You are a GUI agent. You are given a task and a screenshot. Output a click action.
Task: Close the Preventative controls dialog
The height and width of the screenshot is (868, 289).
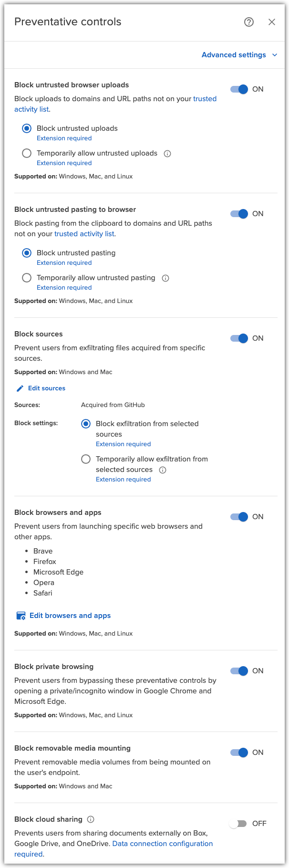(x=272, y=22)
